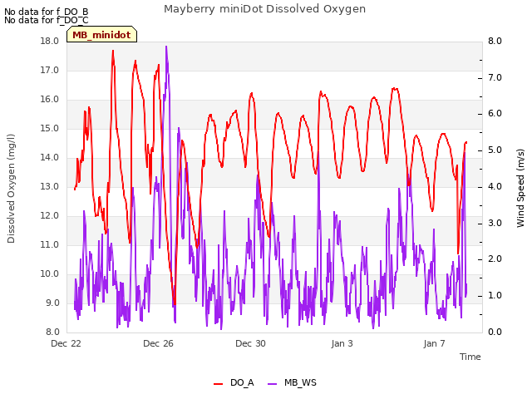Click the highest red DO_A peak near Dec 24
This screenshot has width=532, height=399.
point(113,51)
